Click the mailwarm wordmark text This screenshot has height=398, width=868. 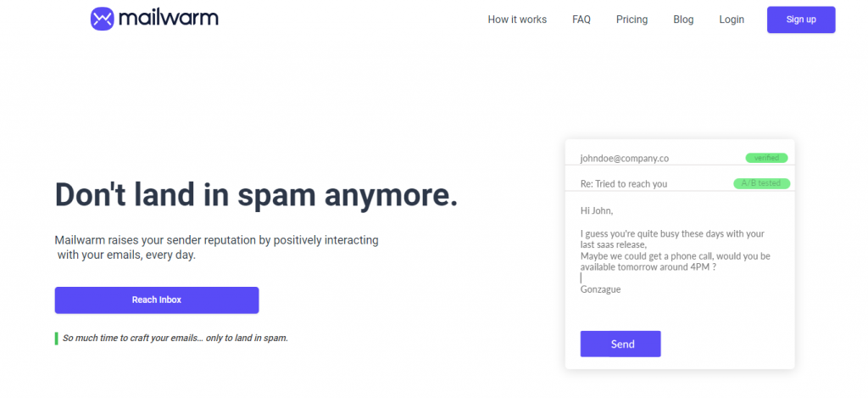pyautogui.click(x=169, y=19)
